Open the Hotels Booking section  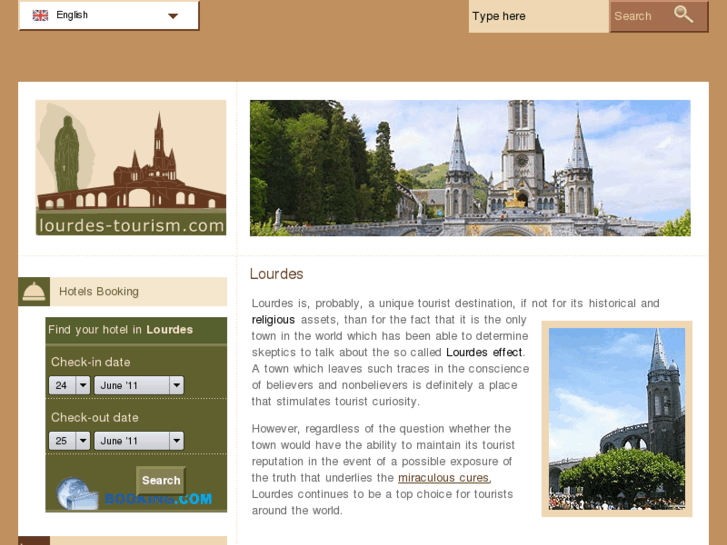click(x=99, y=292)
